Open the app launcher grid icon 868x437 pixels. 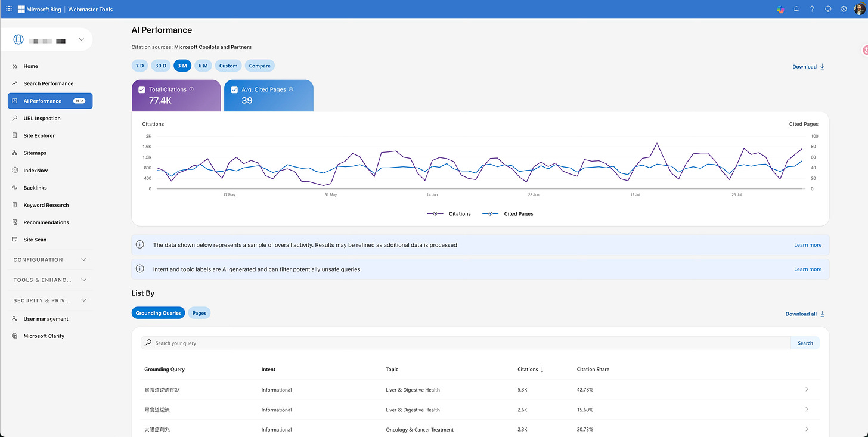[9, 9]
